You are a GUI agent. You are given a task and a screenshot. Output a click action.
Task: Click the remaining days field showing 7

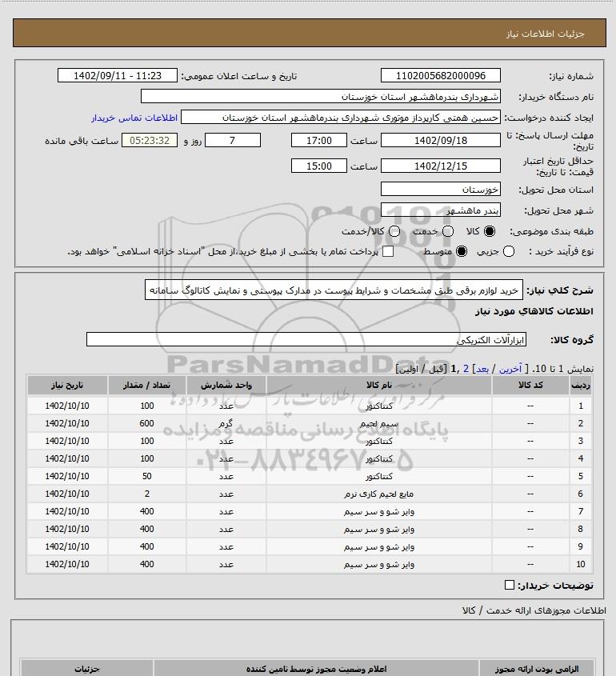click(232, 140)
